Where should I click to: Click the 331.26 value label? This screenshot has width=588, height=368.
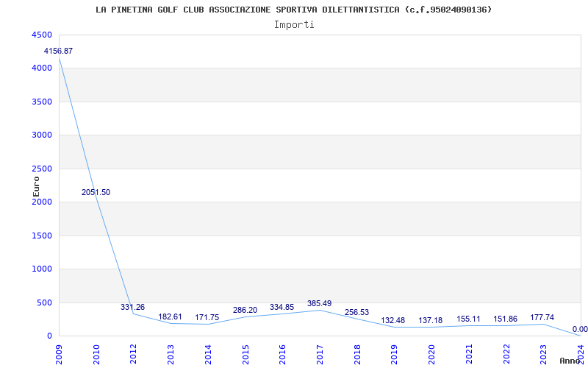132,307
